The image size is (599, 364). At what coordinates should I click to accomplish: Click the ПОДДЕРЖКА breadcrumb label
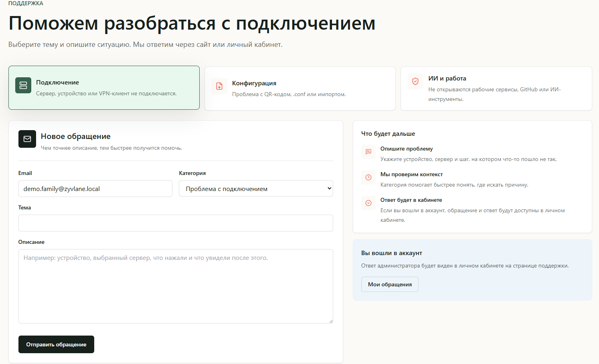pyautogui.click(x=26, y=3)
